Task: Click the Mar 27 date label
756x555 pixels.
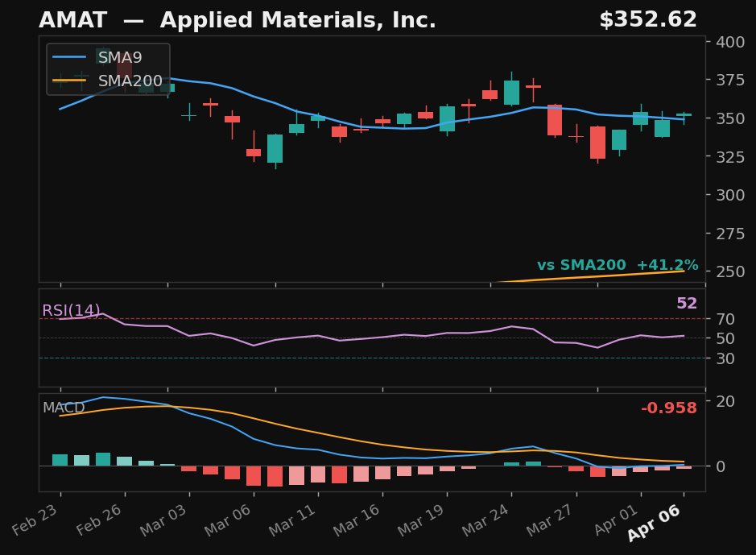Action: tap(550, 520)
